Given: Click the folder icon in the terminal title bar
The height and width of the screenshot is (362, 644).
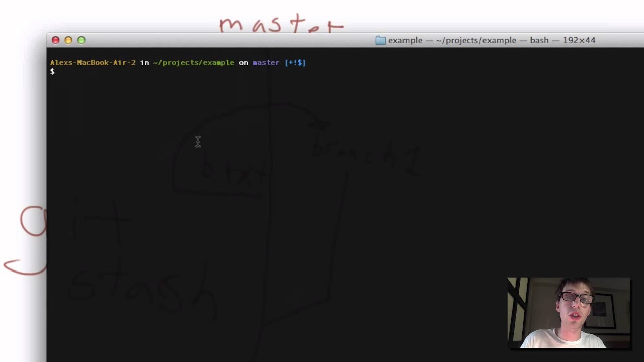Looking at the screenshot, I should coord(380,40).
